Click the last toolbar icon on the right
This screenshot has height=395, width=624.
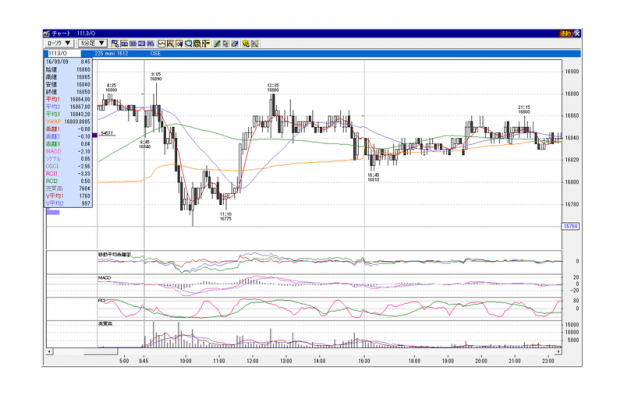(x=255, y=43)
